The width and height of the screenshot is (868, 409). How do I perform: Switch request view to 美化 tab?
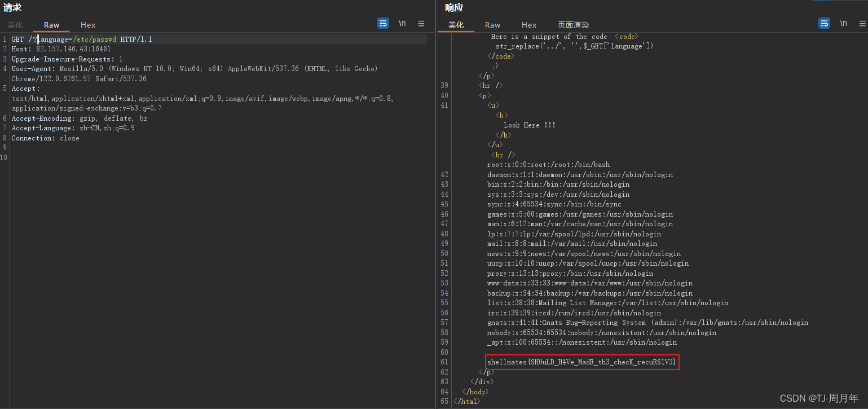[x=15, y=25]
